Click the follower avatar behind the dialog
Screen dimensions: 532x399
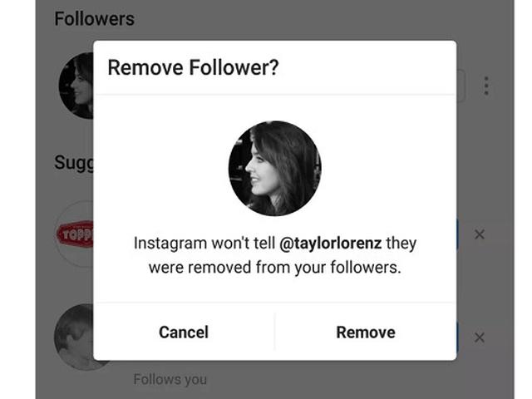76,86
